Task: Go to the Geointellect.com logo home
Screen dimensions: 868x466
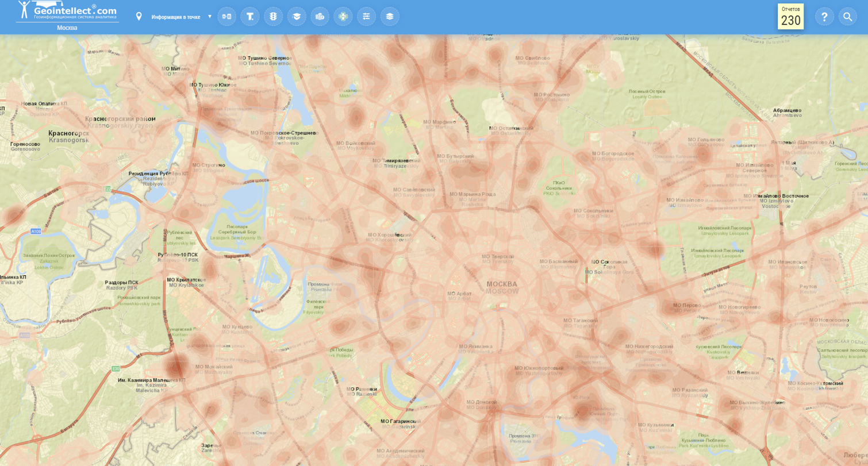Action: tap(67, 11)
